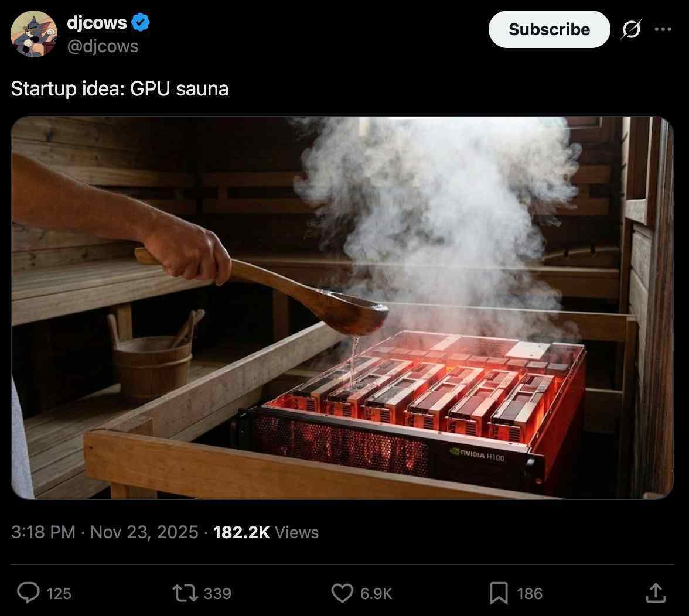689x616 pixels.
Task: Click the 186 bookmarks count
Action: (x=530, y=594)
